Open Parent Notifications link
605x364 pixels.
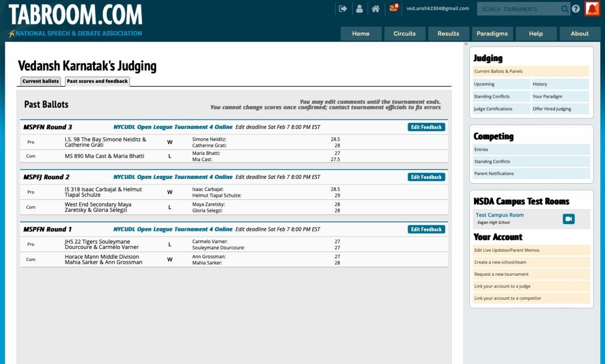coord(531,173)
